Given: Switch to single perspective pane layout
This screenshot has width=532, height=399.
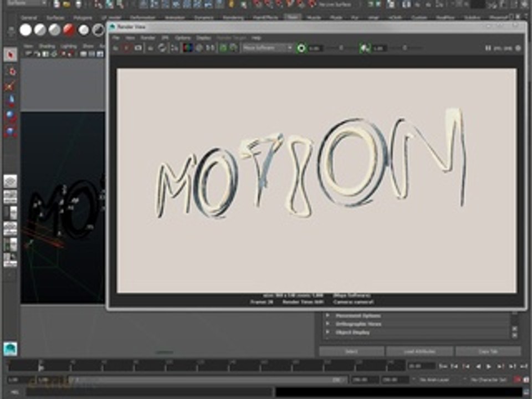Looking at the screenshot, I should click(10, 182).
